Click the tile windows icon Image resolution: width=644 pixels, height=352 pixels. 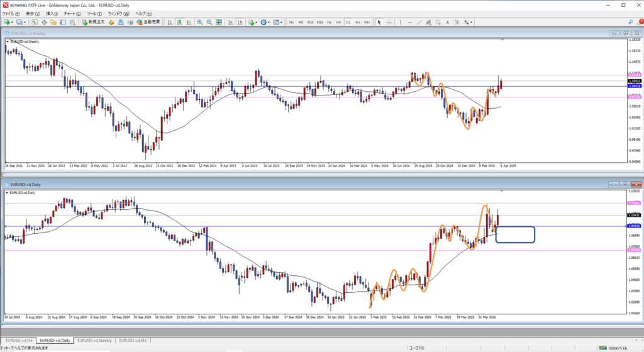[x=218, y=22]
